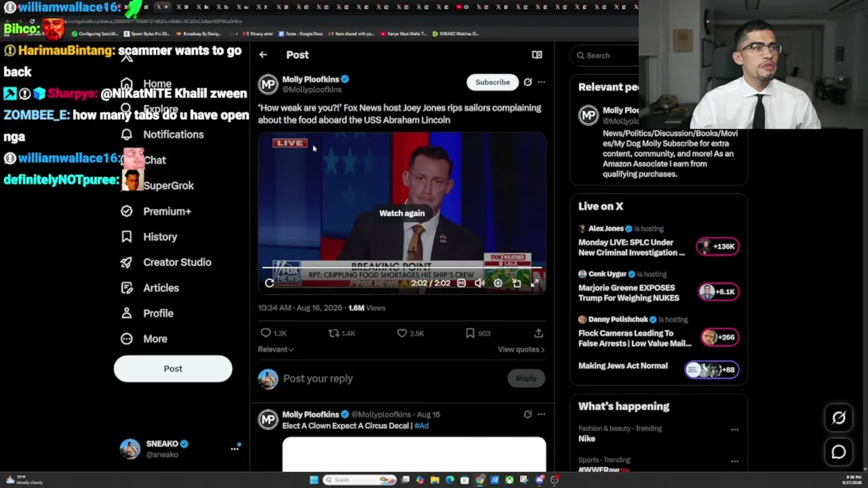Open Articles in the sidebar

(150, 288)
